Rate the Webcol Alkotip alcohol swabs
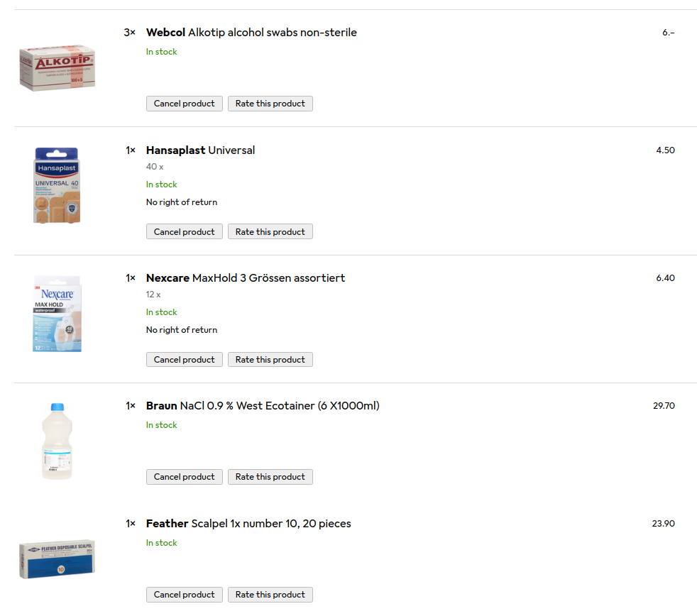 [x=270, y=104]
